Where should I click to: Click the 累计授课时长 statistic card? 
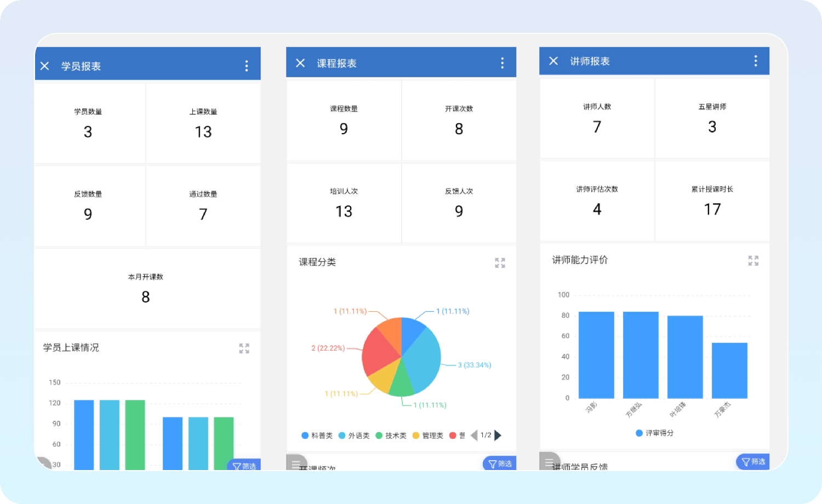pyautogui.click(x=712, y=201)
